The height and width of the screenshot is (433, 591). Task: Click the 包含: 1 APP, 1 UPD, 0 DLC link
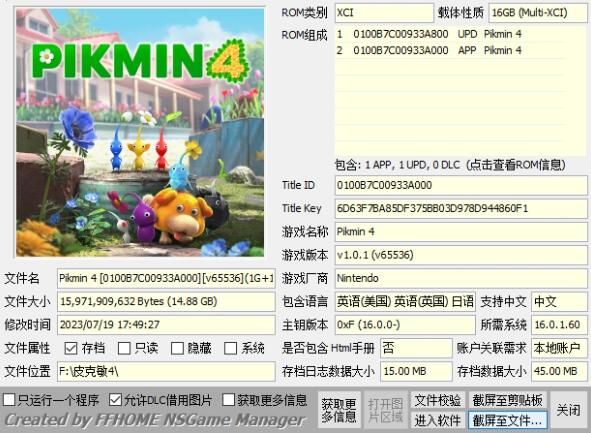click(x=450, y=165)
